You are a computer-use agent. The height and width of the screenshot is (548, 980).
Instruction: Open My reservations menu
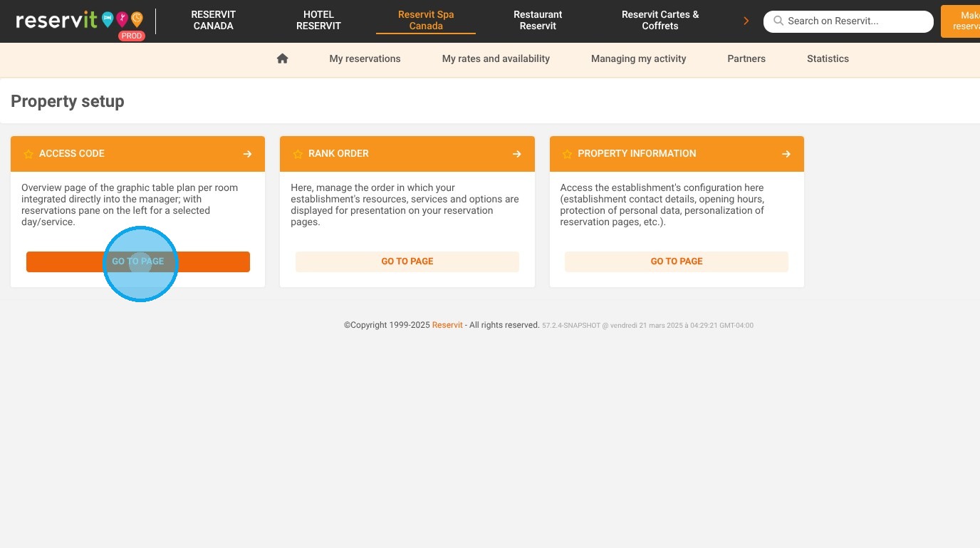(365, 58)
